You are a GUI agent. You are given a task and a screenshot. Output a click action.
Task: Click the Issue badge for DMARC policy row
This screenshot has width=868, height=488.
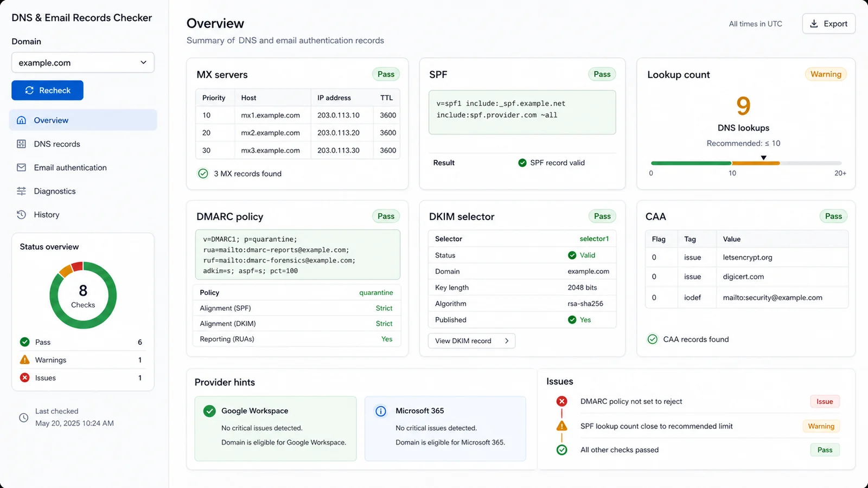coord(825,402)
